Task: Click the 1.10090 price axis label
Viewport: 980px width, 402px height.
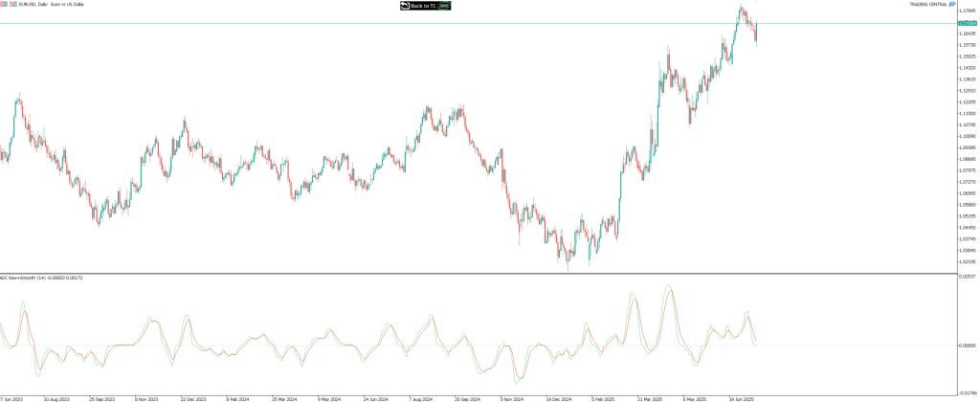Action: [967, 136]
